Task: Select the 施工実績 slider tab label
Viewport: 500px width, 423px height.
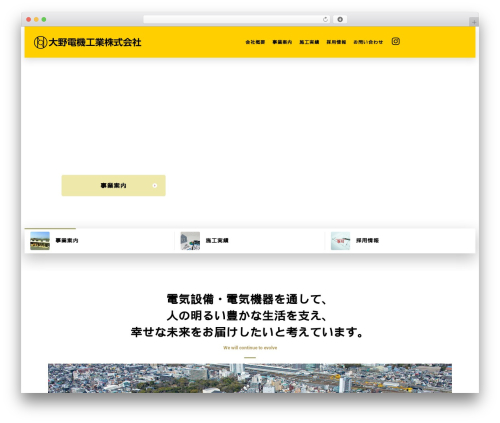Action: point(217,241)
